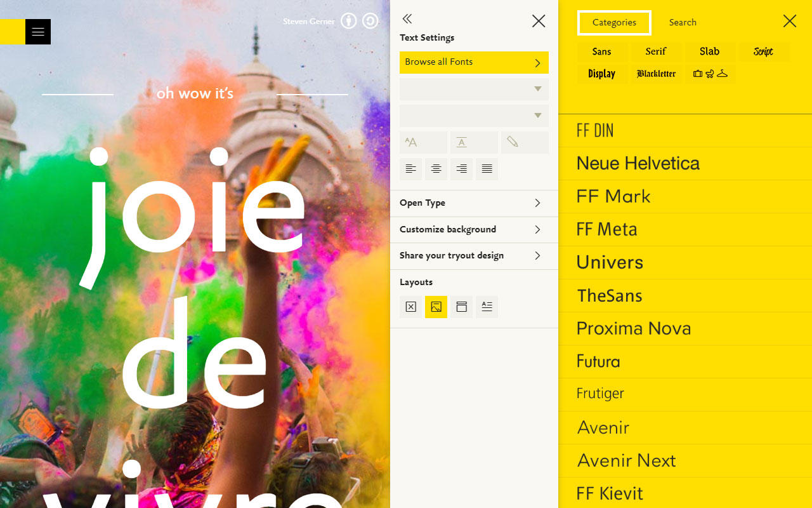This screenshot has height=508, width=812.
Task: Open the Steven Gerner profile icon
Action: click(x=348, y=21)
